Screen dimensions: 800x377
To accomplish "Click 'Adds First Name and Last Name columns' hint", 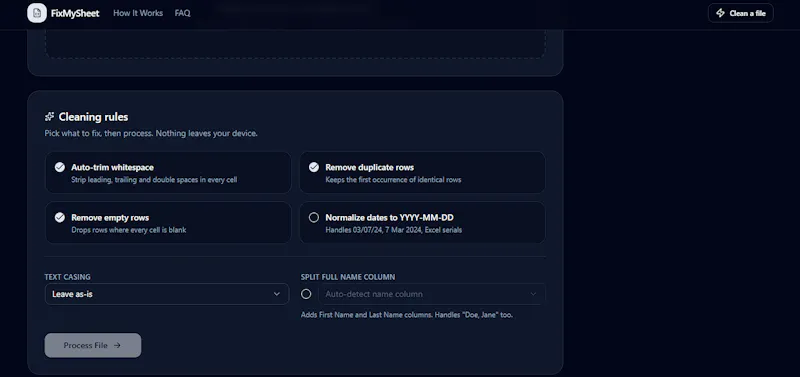I will pyautogui.click(x=407, y=315).
